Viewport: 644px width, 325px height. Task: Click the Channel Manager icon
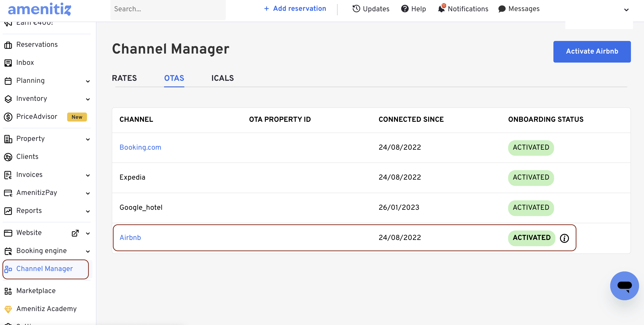8,269
